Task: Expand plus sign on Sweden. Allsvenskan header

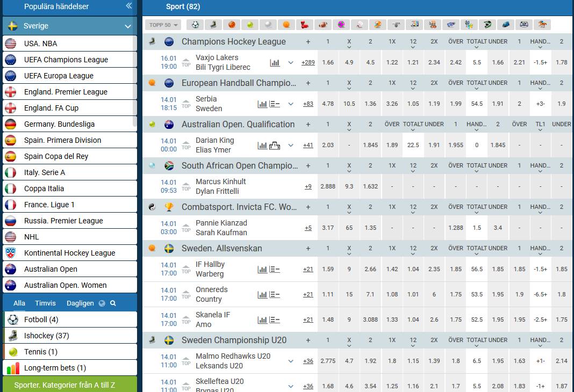Action: click(x=308, y=248)
